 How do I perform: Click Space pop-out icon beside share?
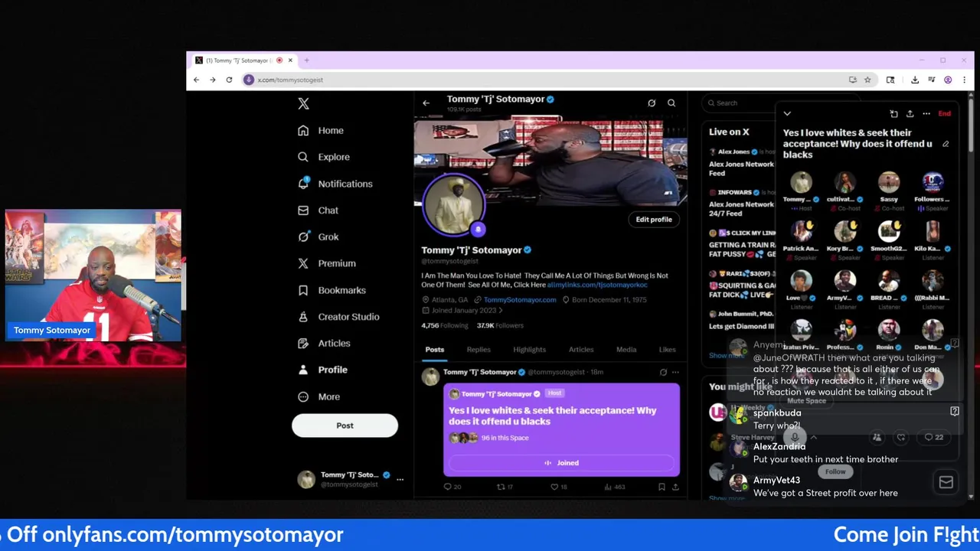pyautogui.click(x=893, y=114)
